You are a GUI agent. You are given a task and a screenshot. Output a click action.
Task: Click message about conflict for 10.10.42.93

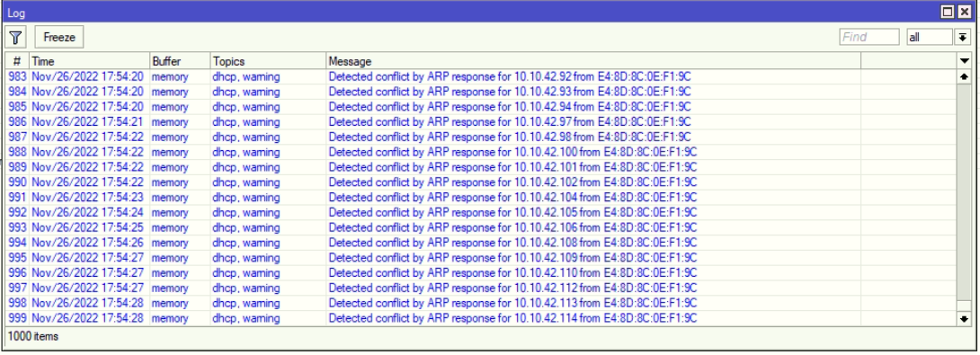510,92
